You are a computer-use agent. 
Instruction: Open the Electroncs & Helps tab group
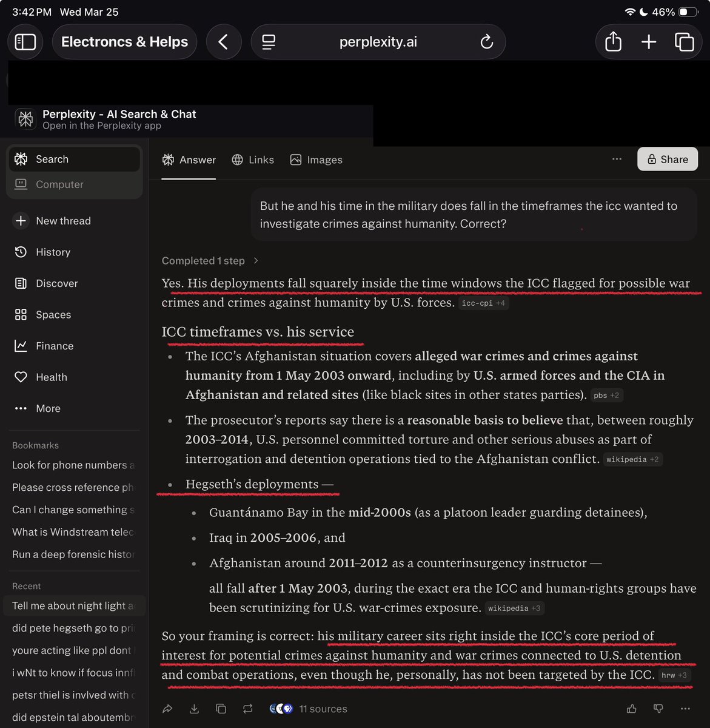[x=124, y=42]
